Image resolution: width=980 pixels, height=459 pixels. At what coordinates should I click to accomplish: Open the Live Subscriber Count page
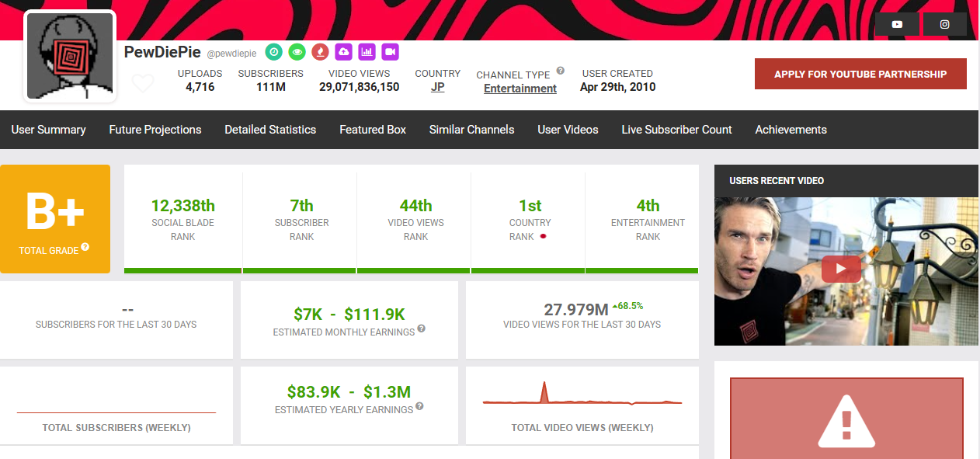click(x=676, y=130)
